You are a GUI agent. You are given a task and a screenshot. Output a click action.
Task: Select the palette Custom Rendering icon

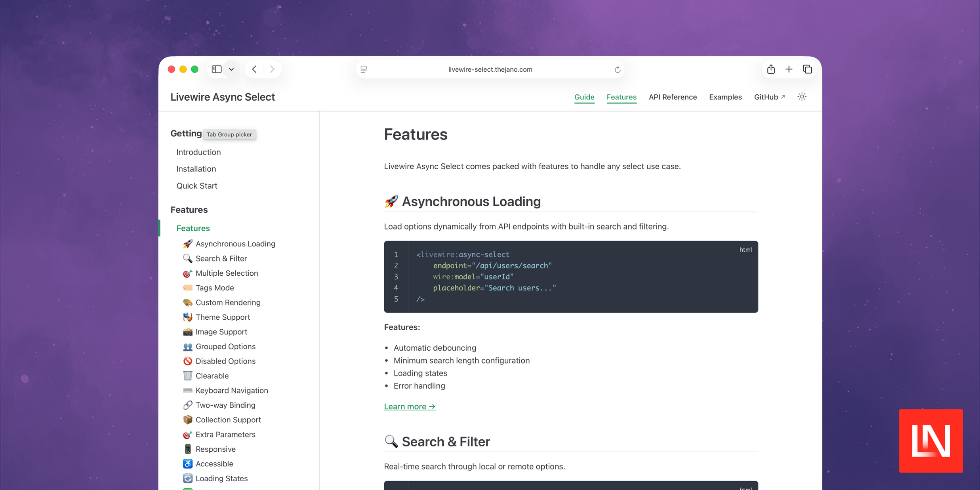pyautogui.click(x=188, y=302)
